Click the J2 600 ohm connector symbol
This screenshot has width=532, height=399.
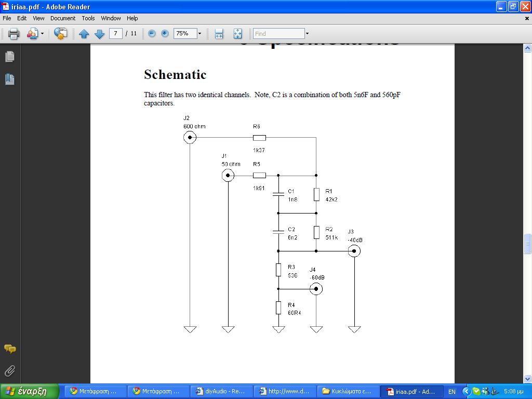(190, 137)
